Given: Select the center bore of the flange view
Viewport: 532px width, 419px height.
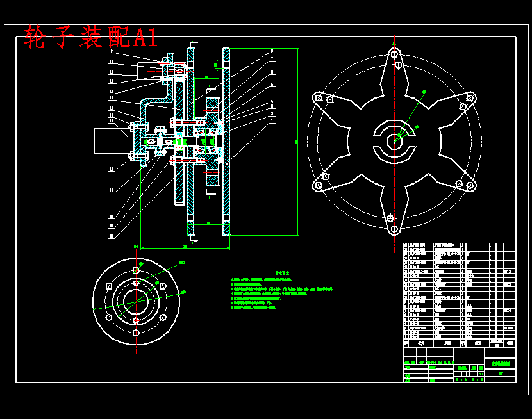Looking at the screenshot, I should coord(136,302).
